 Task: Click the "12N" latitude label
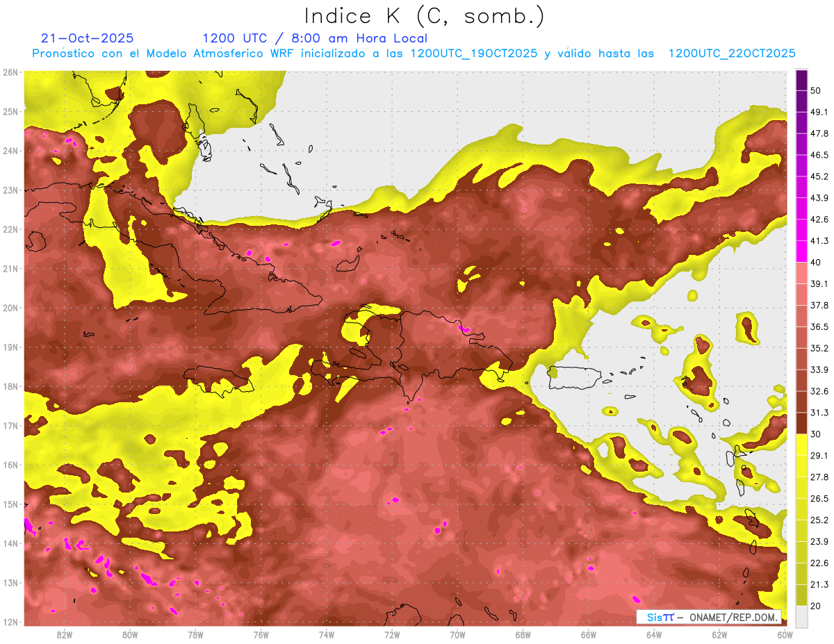pos(10,622)
